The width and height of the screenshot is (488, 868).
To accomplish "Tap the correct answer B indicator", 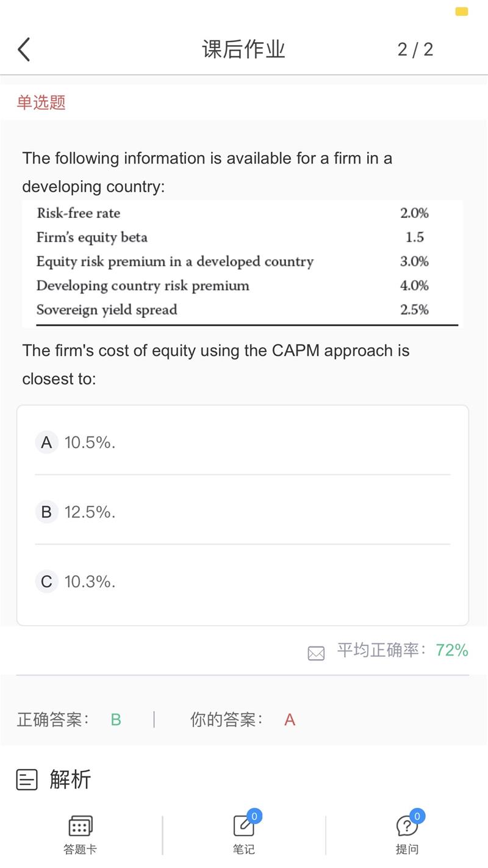I will pyautogui.click(x=116, y=720).
